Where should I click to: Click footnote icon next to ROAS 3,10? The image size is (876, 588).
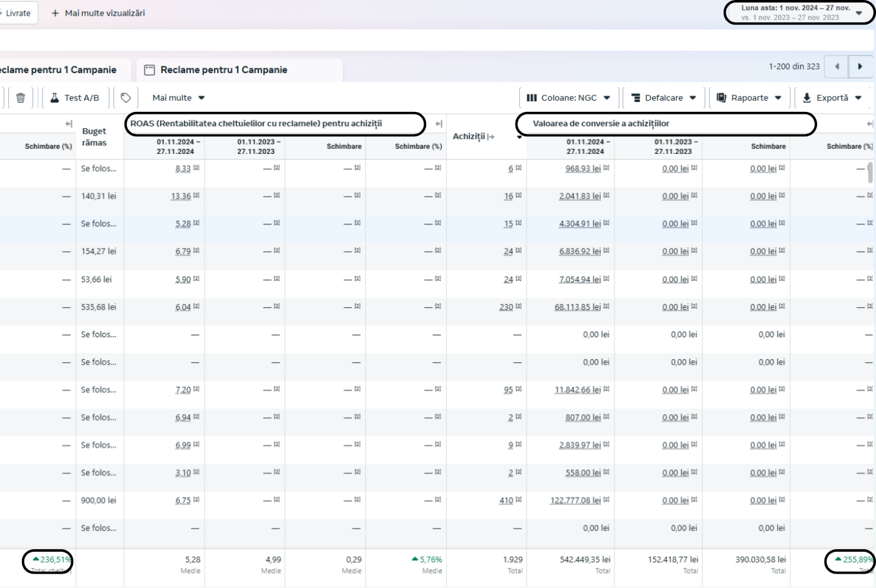click(196, 472)
